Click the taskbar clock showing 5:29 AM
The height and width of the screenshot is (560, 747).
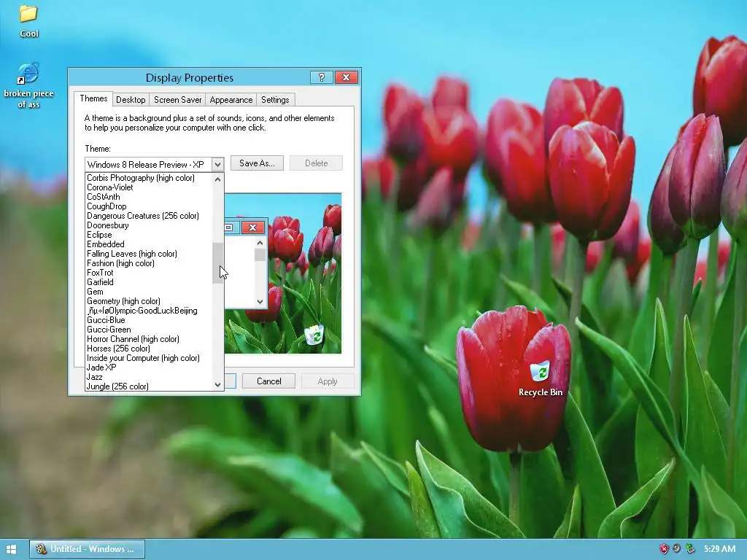click(719, 549)
